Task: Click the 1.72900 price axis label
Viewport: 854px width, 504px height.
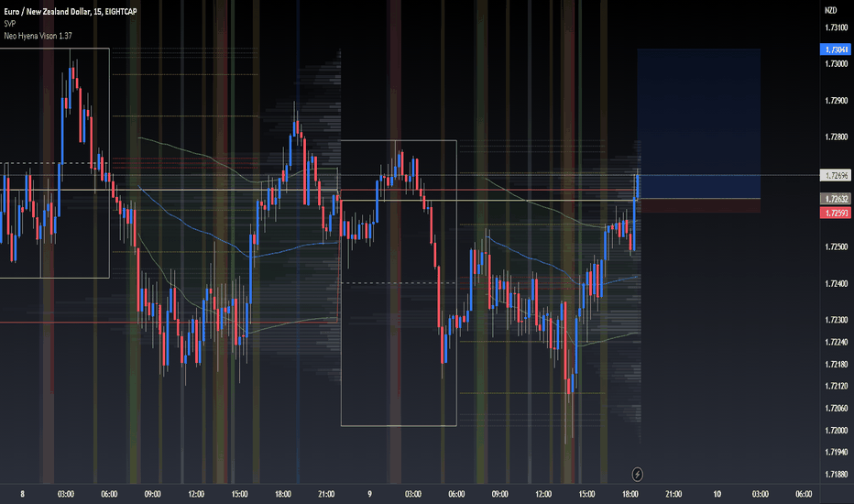Action: point(837,101)
